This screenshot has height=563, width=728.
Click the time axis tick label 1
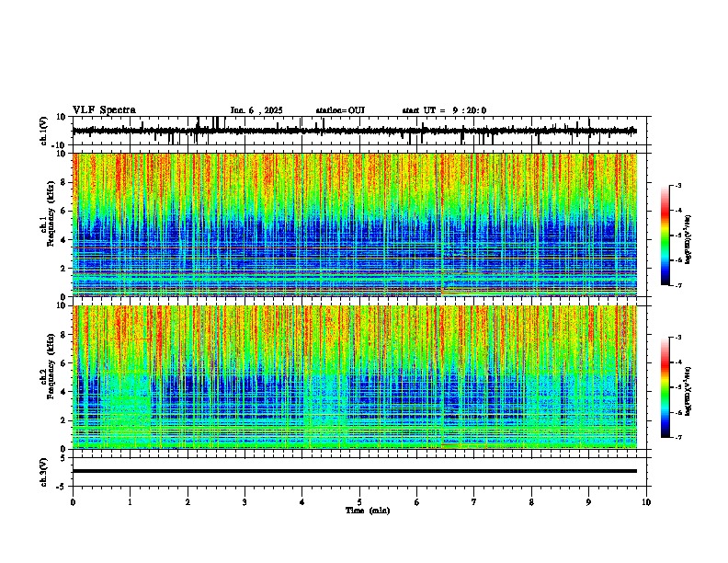pyautogui.click(x=130, y=502)
